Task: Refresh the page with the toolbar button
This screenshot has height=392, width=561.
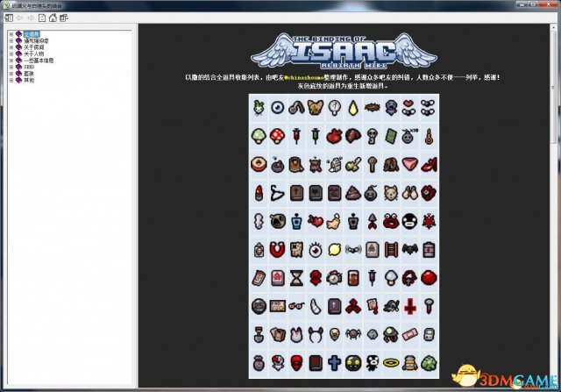Action: 42,18
